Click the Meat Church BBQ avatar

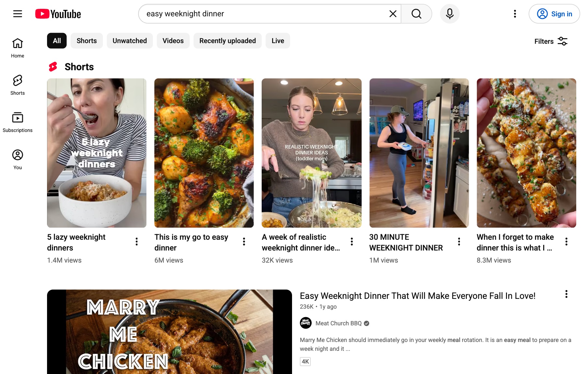coord(306,323)
